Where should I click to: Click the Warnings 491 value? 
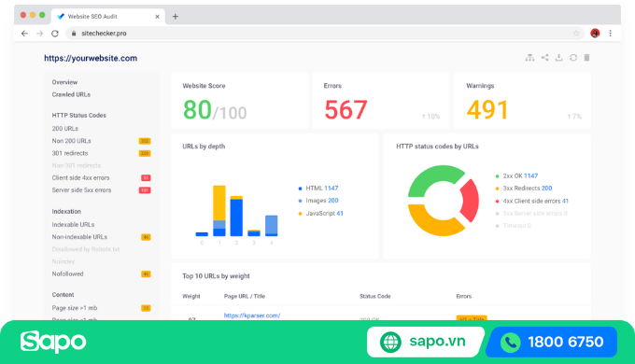coord(487,110)
